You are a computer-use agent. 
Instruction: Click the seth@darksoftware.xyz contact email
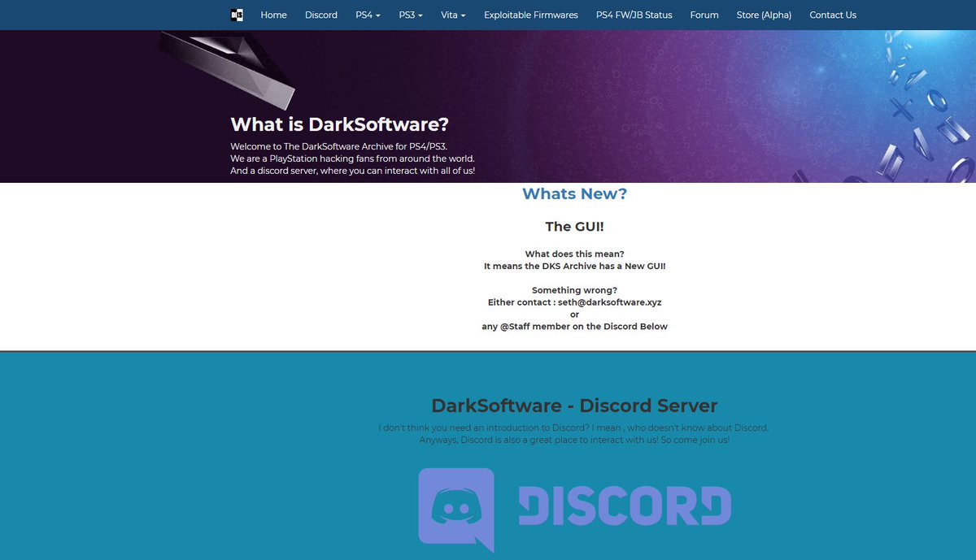coord(609,302)
